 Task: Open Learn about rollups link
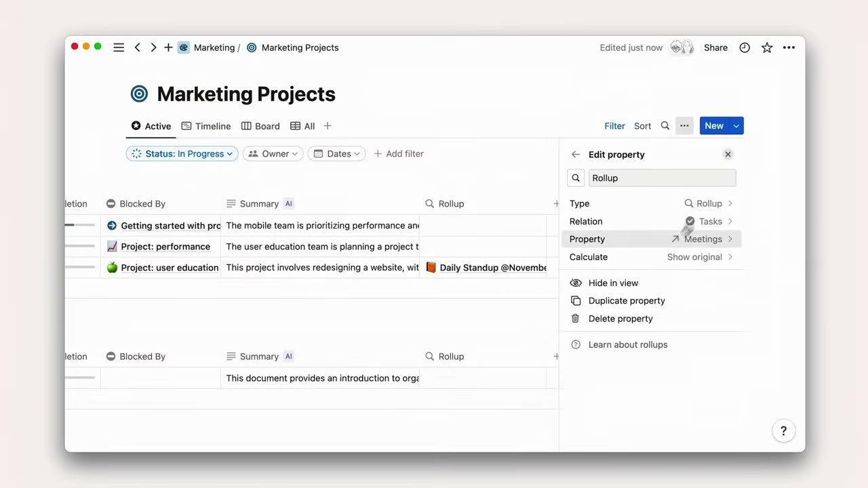pyautogui.click(x=628, y=344)
